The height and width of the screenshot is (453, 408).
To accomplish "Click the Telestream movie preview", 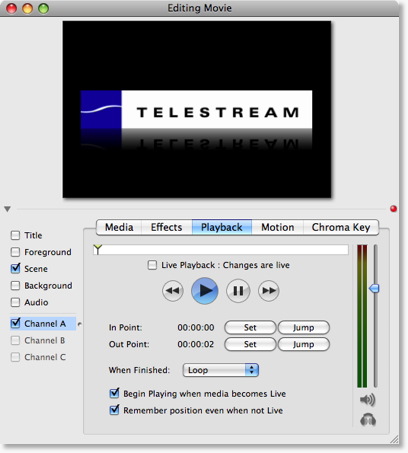I will point(197,109).
